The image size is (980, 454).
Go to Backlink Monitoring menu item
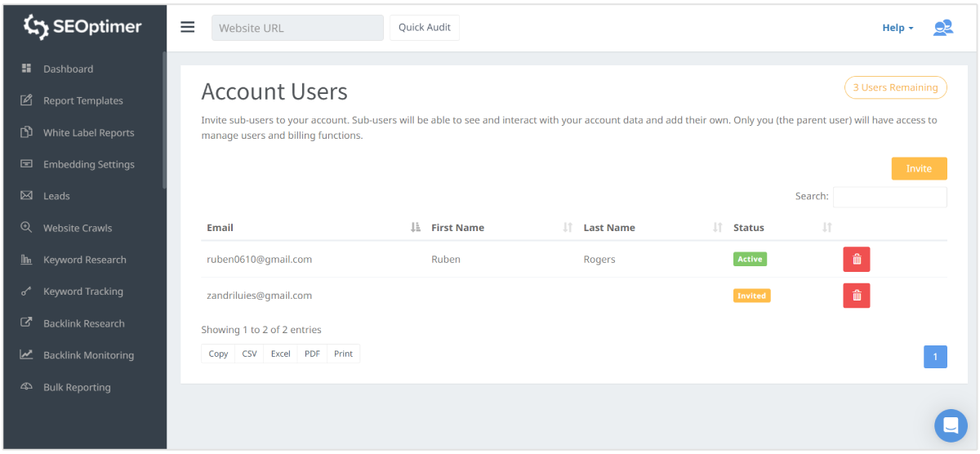[88, 355]
